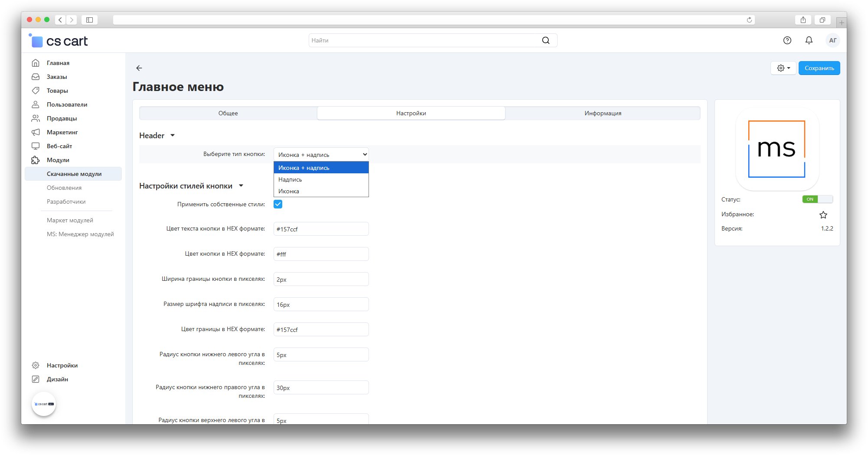Open the gear settings dropdown near Save

pyautogui.click(x=783, y=68)
